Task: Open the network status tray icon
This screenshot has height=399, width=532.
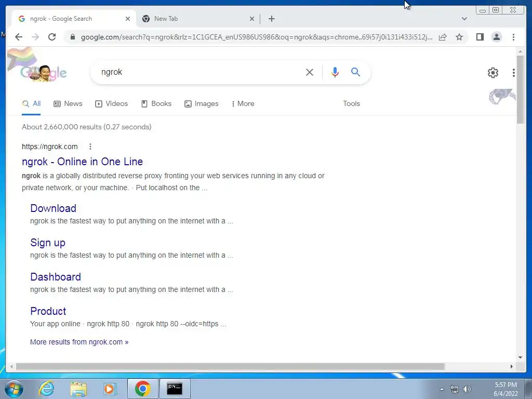Action: pos(454,389)
